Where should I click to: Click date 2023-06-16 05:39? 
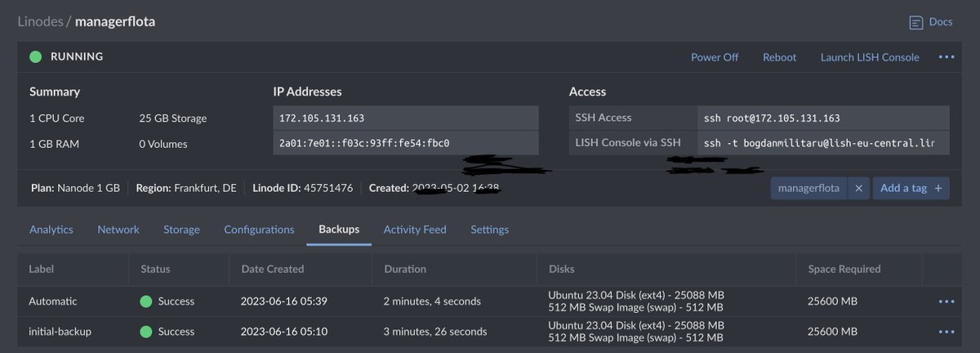coord(284,302)
